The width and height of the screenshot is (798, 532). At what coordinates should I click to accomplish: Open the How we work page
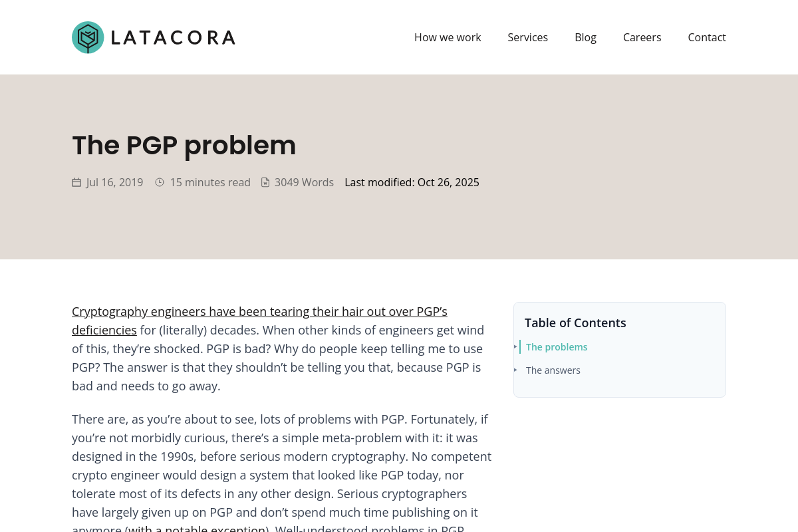click(x=448, y=37)
